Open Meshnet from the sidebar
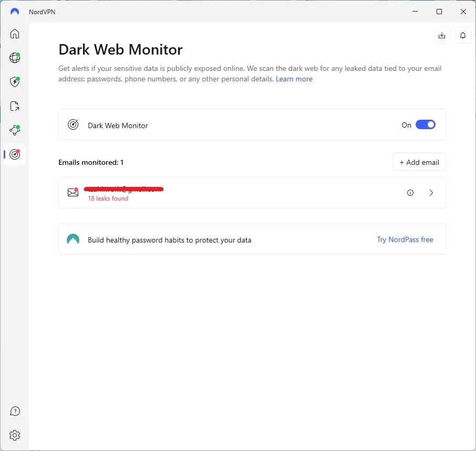476x451 pixels. click(x=15, y=130)
